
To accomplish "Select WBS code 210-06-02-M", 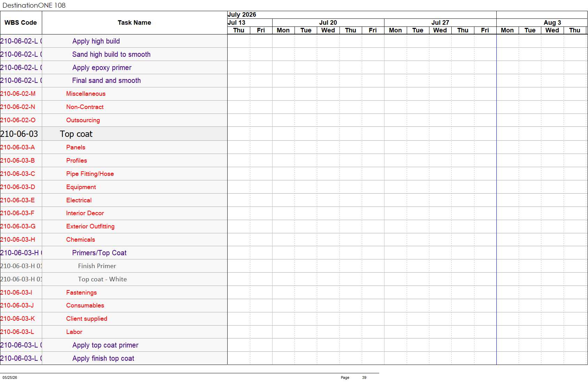I will (x=18, y=94).
